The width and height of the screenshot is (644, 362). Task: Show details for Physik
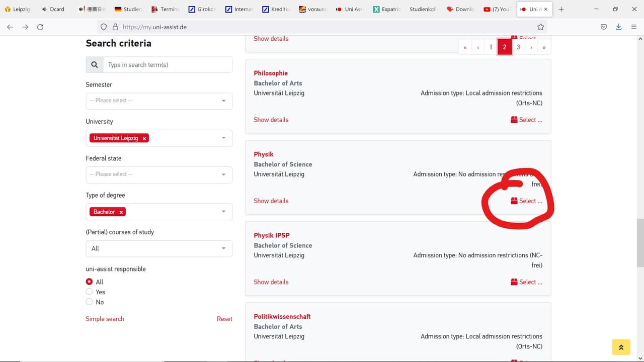coord(271,201)
